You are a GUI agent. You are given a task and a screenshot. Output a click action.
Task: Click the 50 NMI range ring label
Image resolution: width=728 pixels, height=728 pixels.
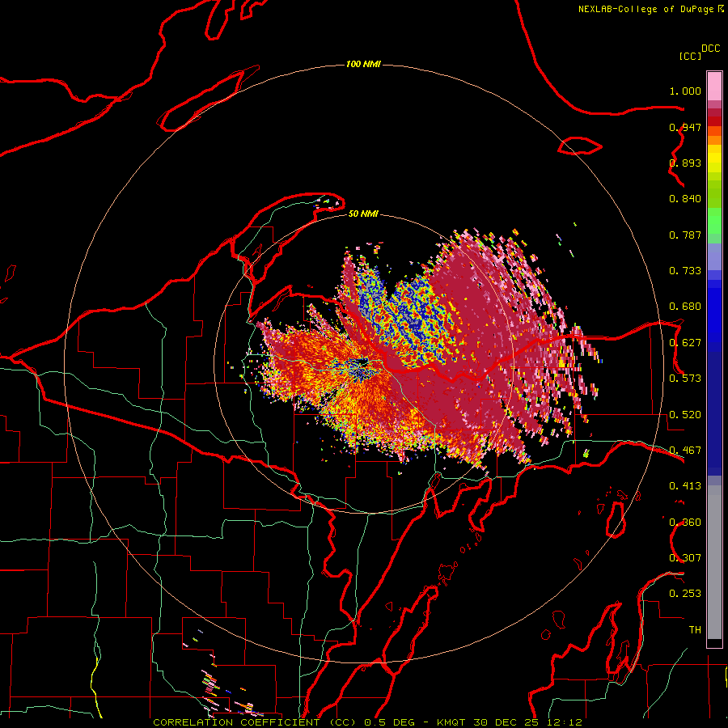363,214
